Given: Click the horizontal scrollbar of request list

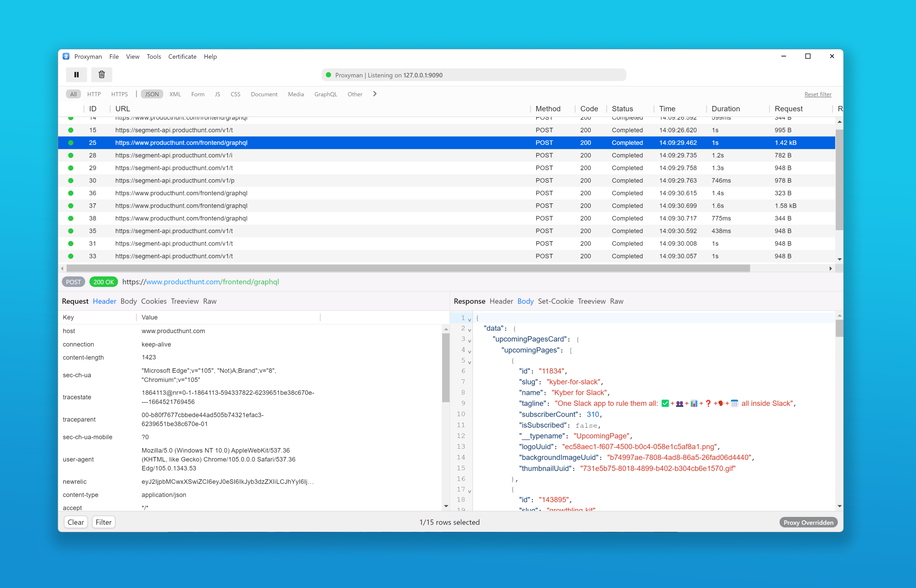Looking at the screenshot, I should pos(408,268).
